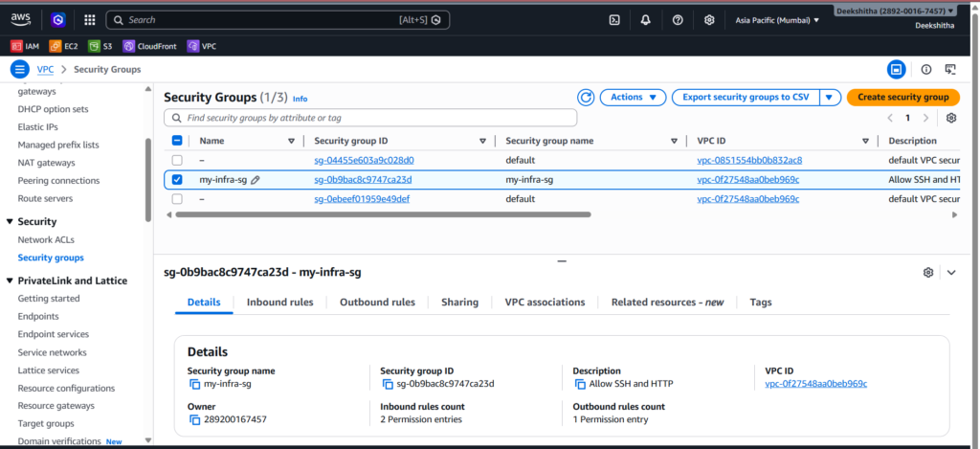The image size is (980, 449).
Task: Toggle the select-all header checkbox
Action: click(x=177, y=141)
